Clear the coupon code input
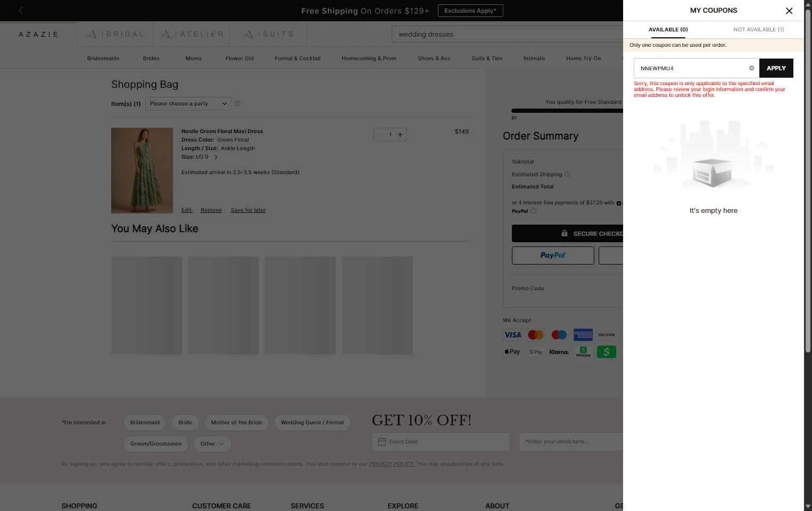 tap(751, 68)
